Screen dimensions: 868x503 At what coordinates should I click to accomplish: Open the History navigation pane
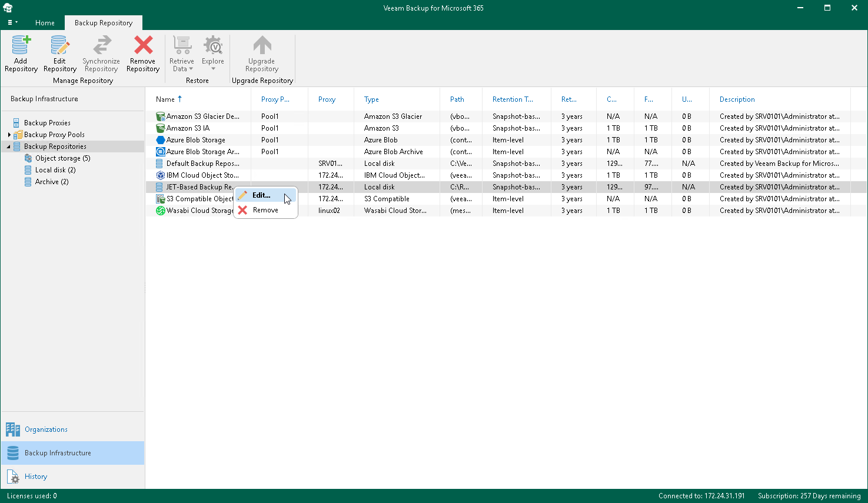72,477
